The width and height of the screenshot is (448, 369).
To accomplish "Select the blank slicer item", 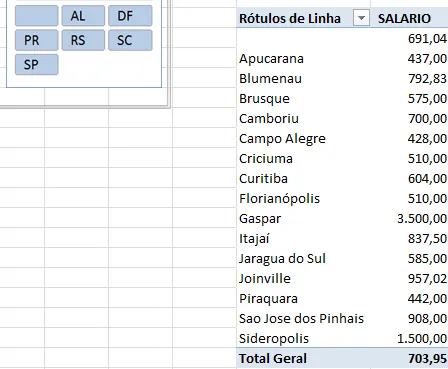I will tap(37, 16).
